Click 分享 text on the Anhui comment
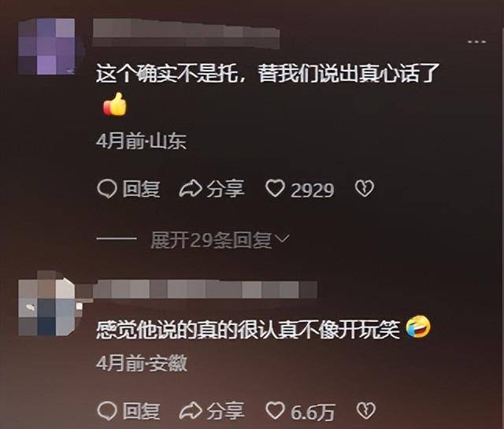The image size is (504, 429). click(226, 412)
